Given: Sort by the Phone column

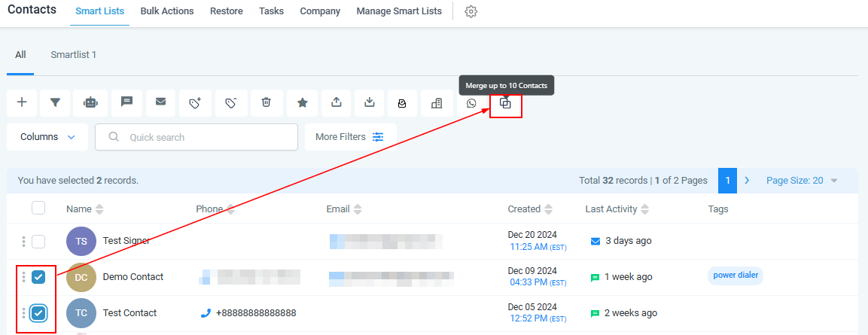Looking at the screenshot, I should (230, 209).
